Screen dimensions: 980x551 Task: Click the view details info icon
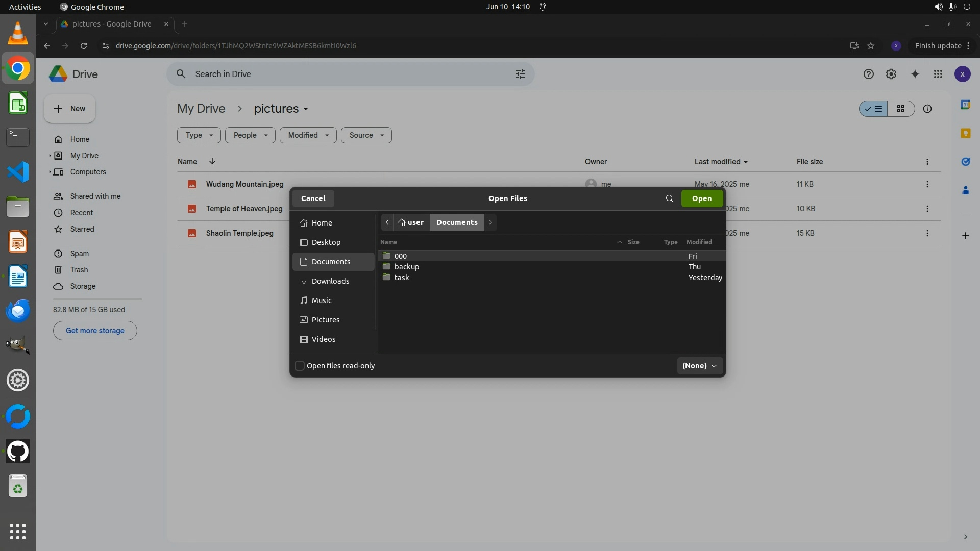tap(927, 109)
